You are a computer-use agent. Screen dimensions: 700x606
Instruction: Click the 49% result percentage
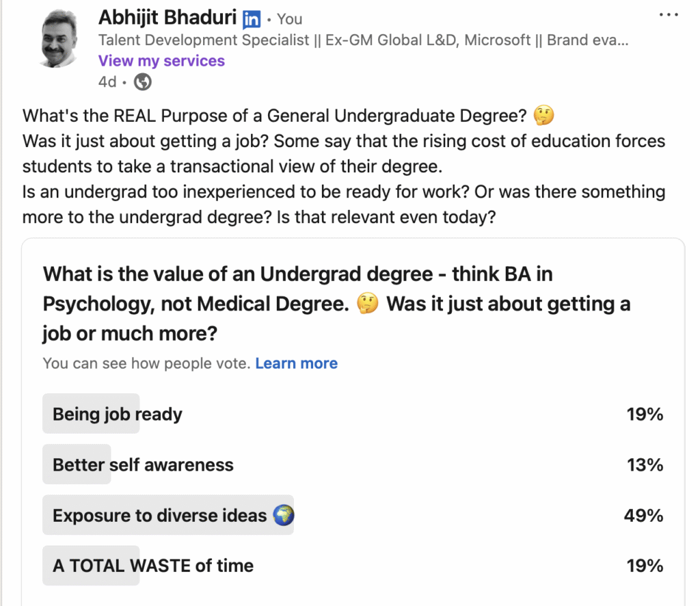(x=643, y=515)
